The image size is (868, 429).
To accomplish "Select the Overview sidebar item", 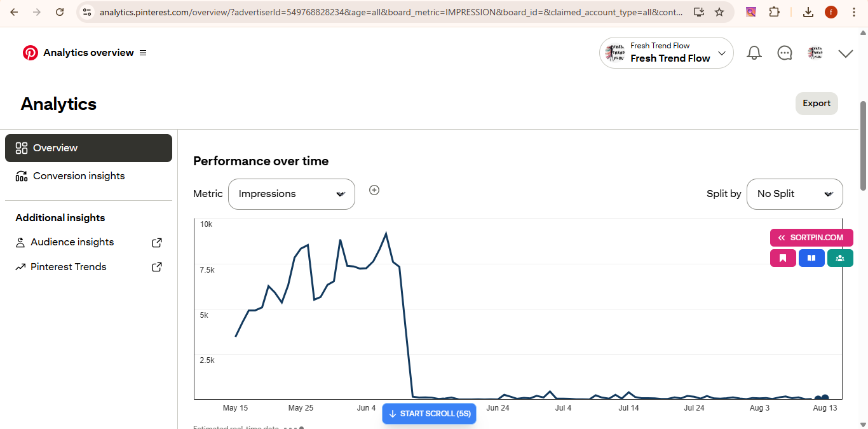I will tap(88, 148).
